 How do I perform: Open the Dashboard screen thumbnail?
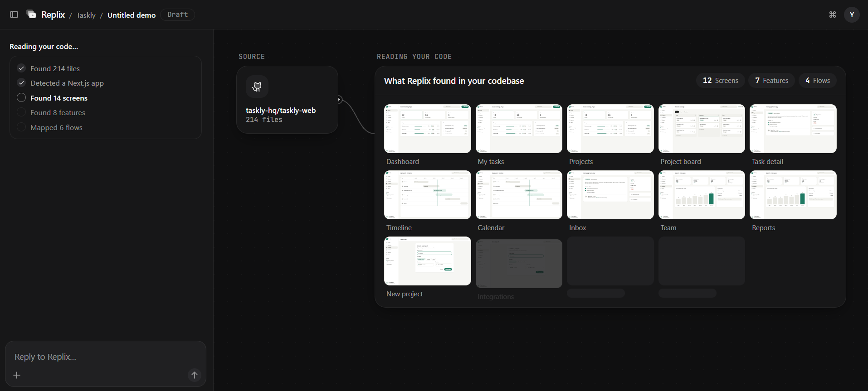coord(428,129)
